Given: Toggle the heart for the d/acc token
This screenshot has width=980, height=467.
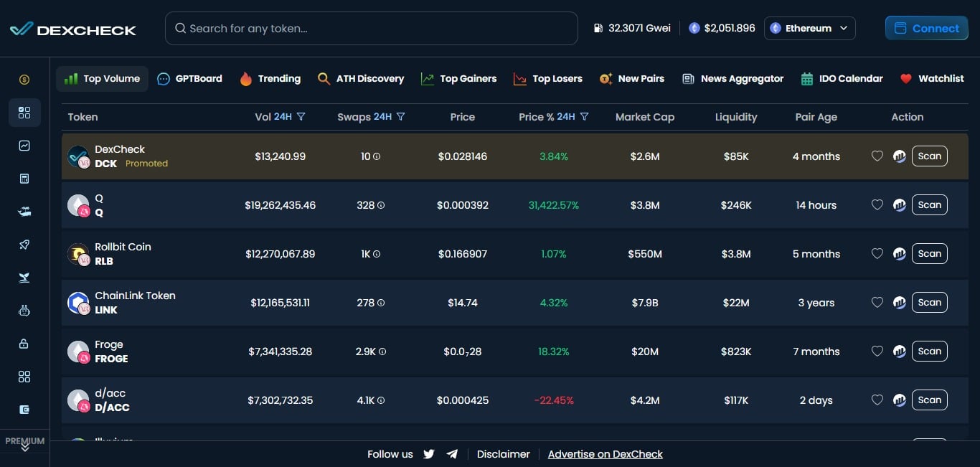Looking at the screenshot, I should click(x=877, y=400).
